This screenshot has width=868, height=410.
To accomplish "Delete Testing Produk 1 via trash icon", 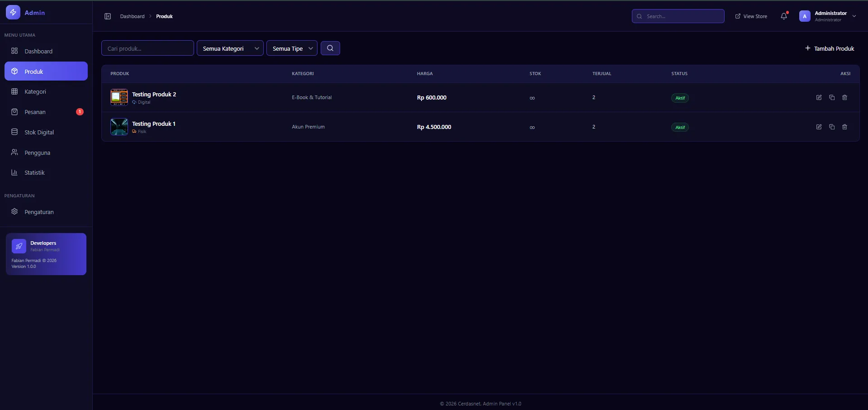I will (x=844, y=127).
